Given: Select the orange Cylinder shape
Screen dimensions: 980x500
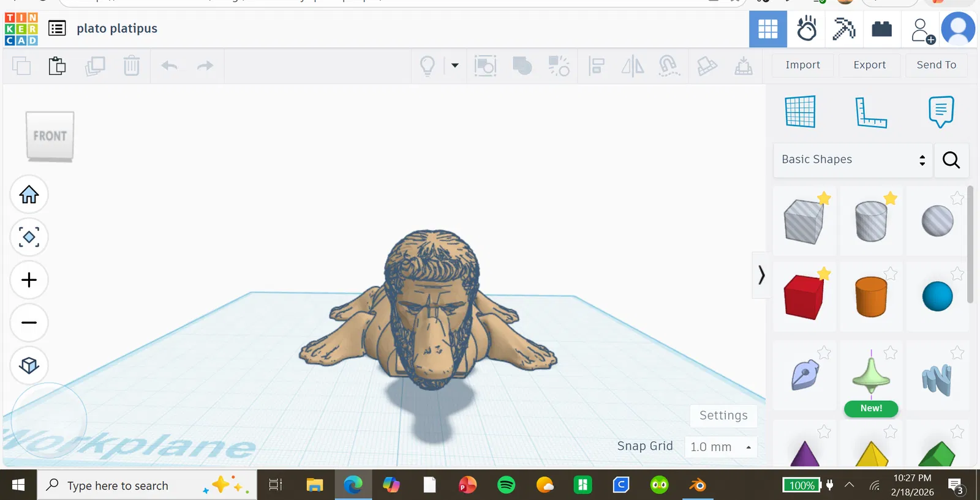Looking at the screenshot, I should point(870,297).
